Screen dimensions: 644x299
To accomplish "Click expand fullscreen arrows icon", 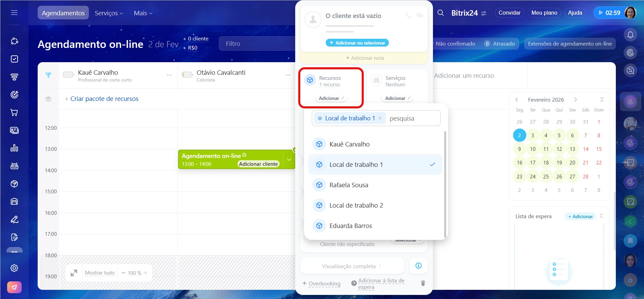I will coord(74,273).
